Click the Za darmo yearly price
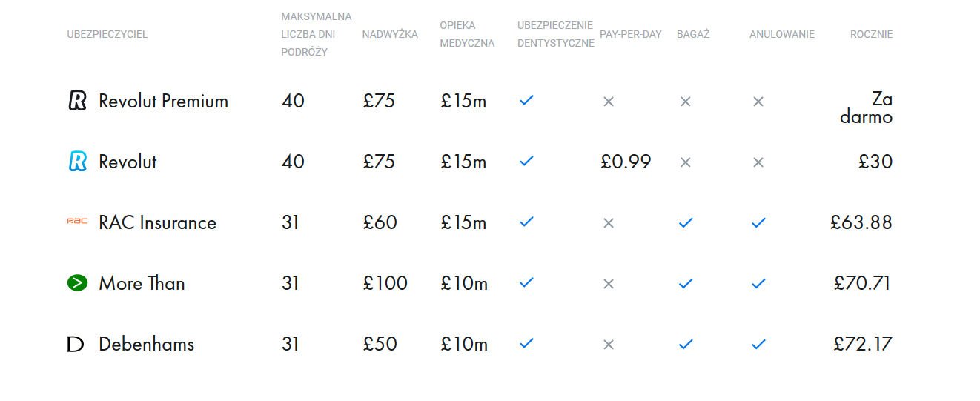This screenshot has width=980, height=401. click(866, 107)
